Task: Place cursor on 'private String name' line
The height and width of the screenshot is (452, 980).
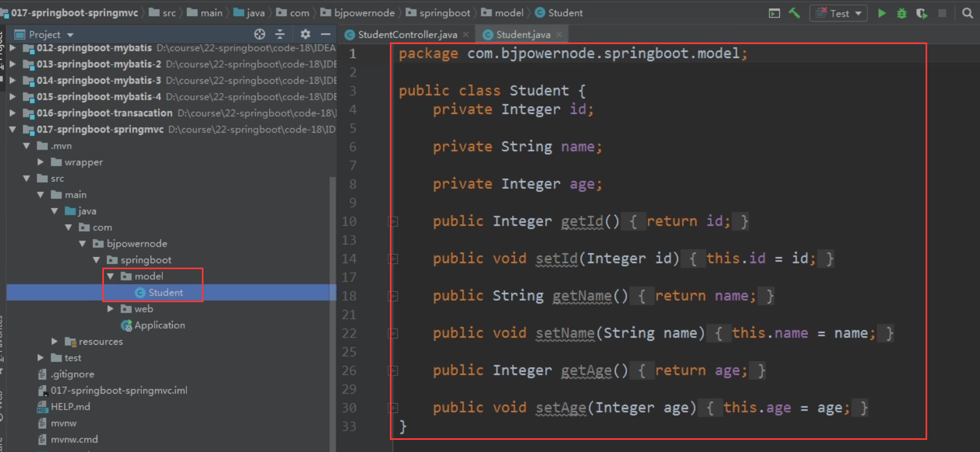Action: pyautogui.click(x=517, y=147)
